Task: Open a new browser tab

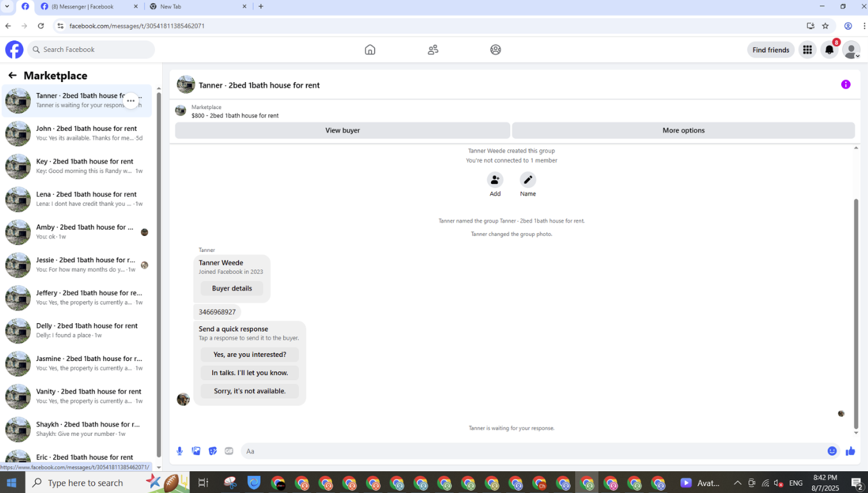Action: click(261, 6)
